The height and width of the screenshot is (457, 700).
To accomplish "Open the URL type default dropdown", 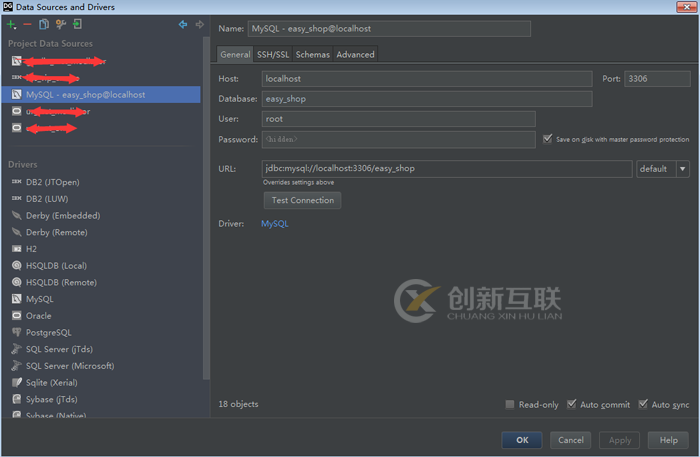I will coord(662,169).
